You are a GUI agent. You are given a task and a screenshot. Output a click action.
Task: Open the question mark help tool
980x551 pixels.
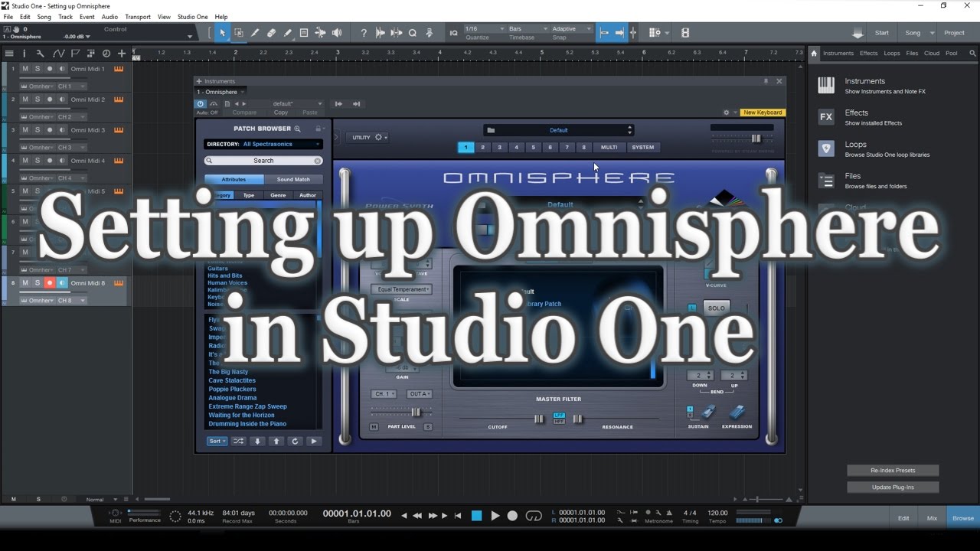coord(364,33)
